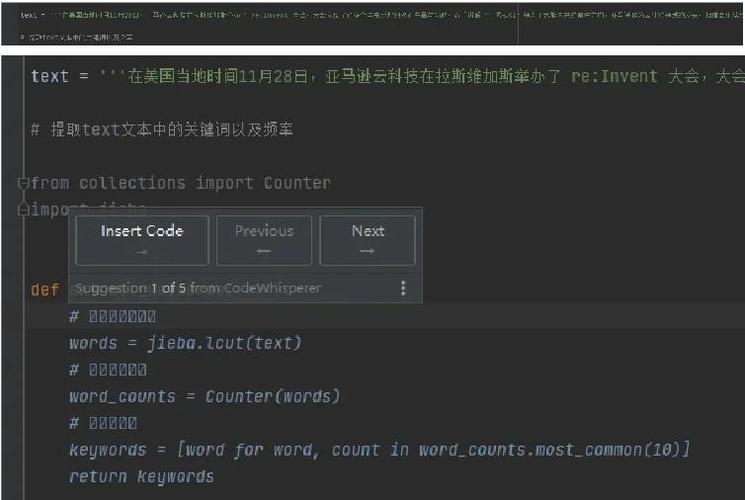Show the Next suggestion

coord(368,240)
